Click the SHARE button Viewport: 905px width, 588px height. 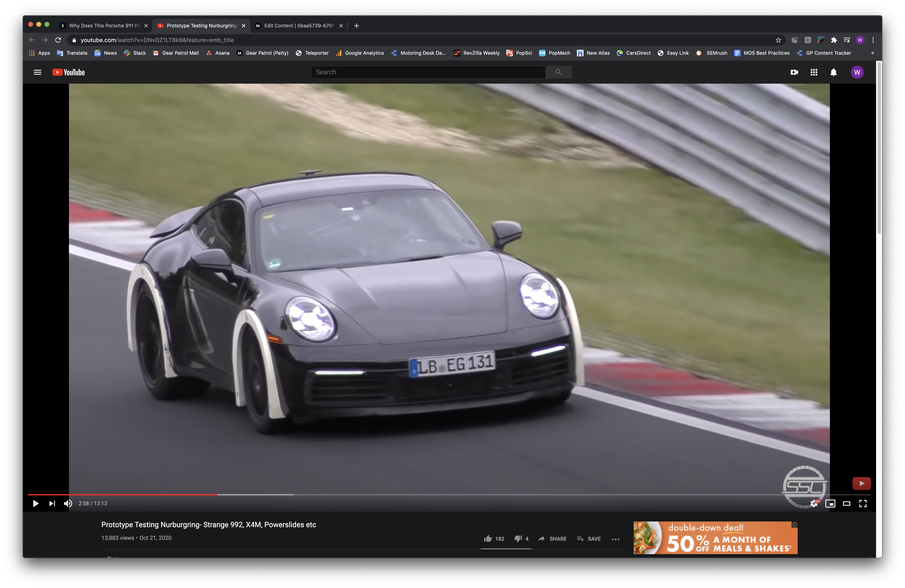[x=552, y=539]
